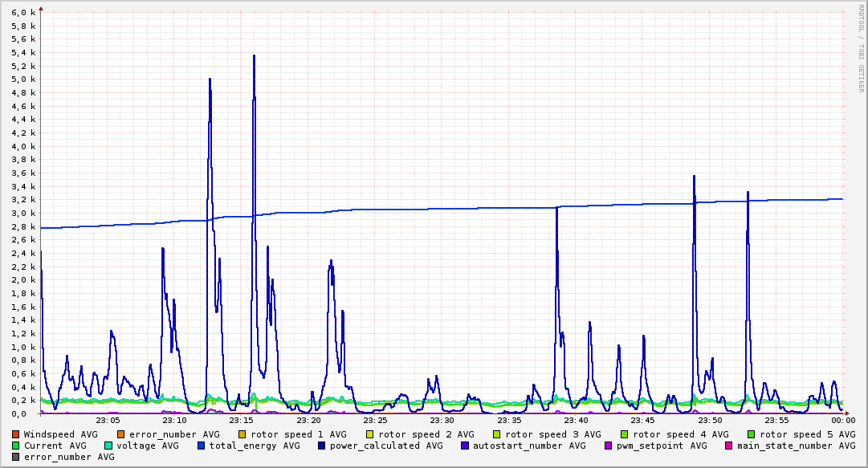868x468 pixels.
Task: Click the rotor speed 4 AVG swatch
Action: pos(625,435)
